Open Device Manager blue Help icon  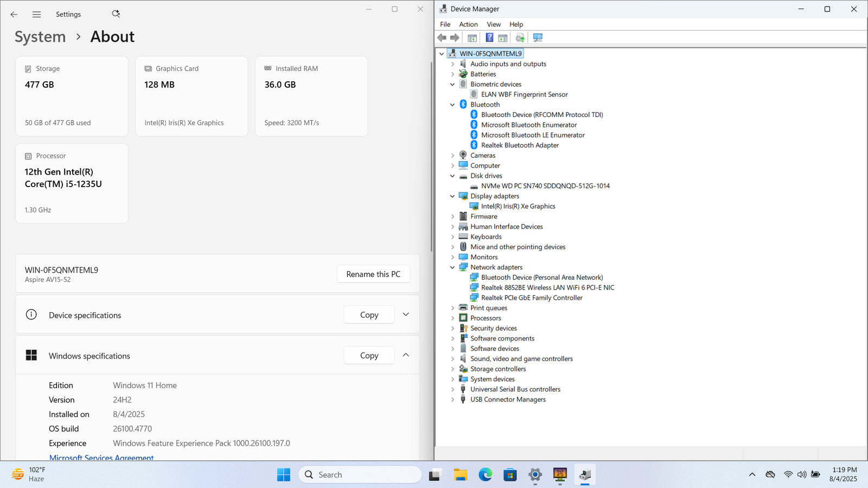(x=489, y=37)
